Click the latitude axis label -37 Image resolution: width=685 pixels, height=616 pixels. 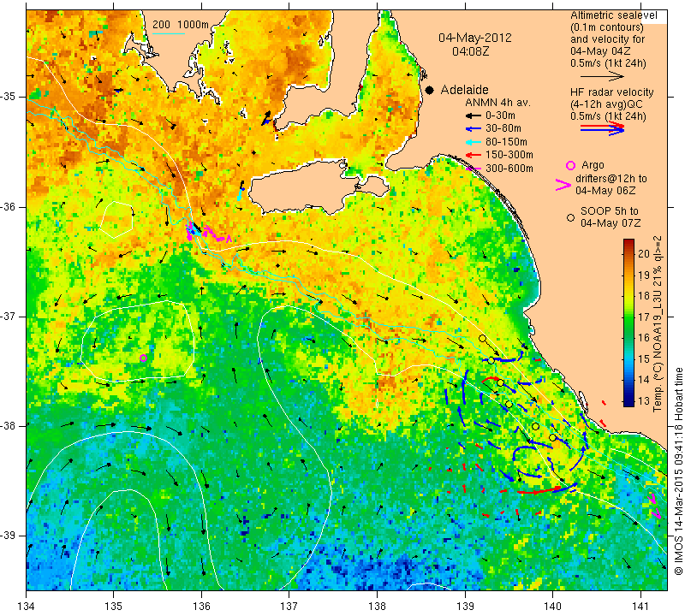coord(9,316)
